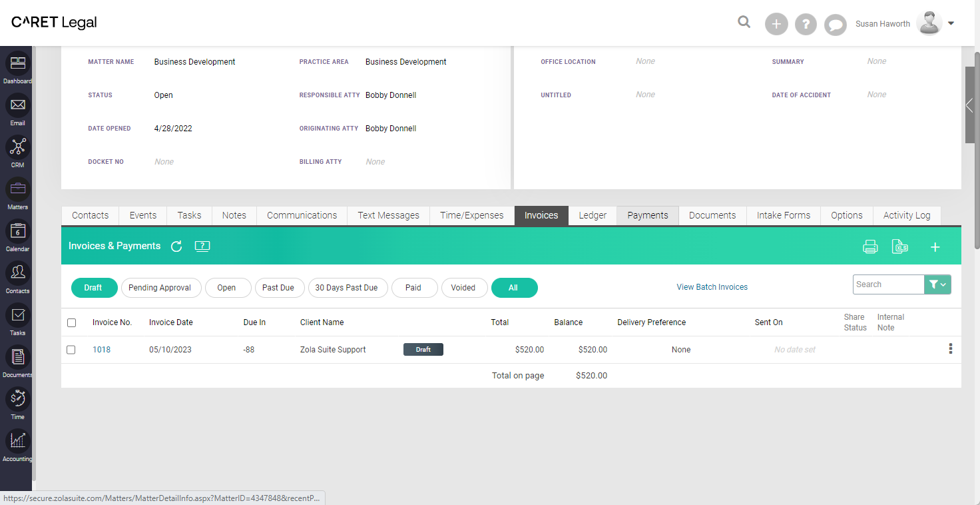Screen dimensions: 980x505
Task: Switch to the Ledger tab
Action: [593, 215]
